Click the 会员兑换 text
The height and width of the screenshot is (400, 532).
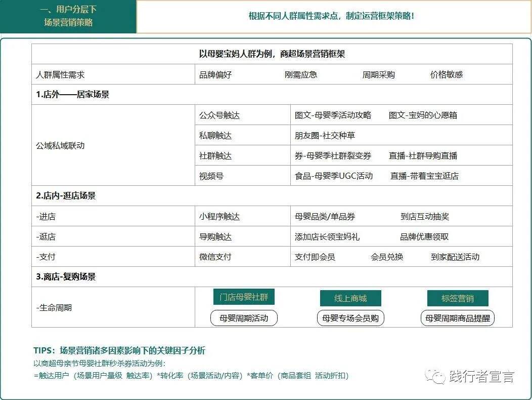point(387,257)
